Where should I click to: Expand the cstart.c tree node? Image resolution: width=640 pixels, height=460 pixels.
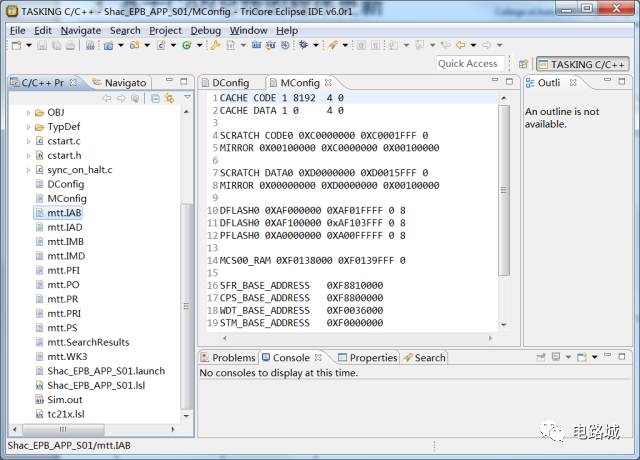[x=28, y=142]
